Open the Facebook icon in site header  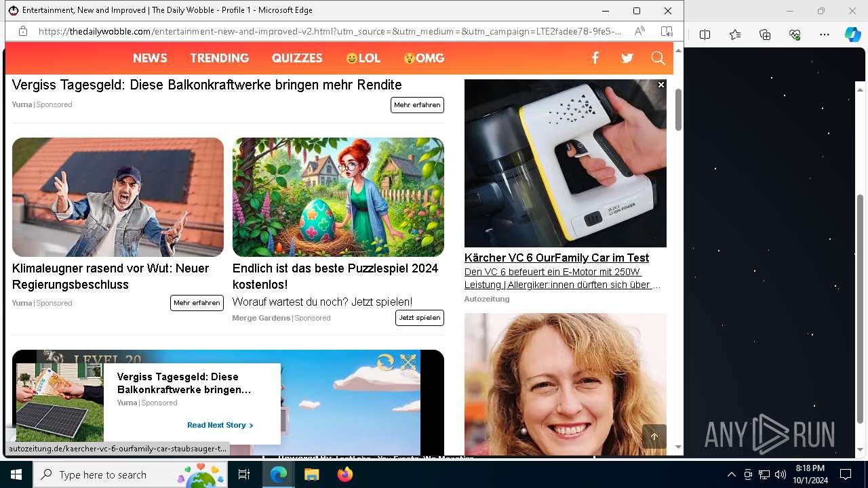coord(595,58)
